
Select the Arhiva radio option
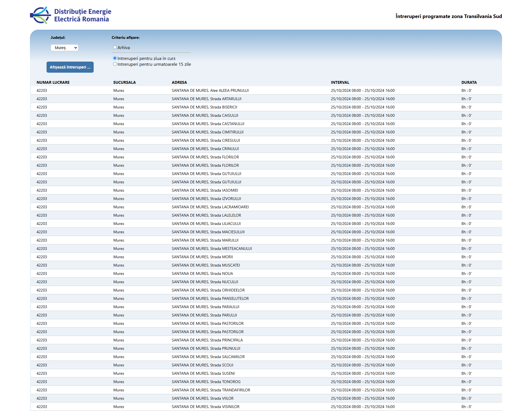(115, 47)
